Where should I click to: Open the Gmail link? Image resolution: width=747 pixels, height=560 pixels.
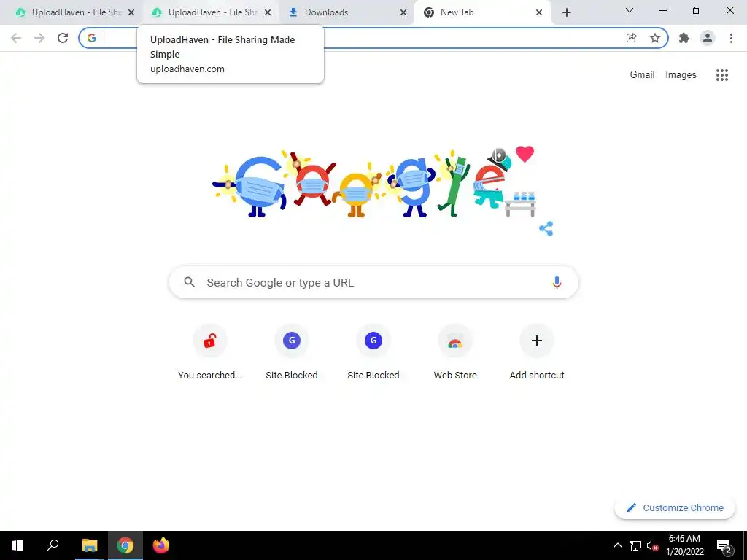642,75
